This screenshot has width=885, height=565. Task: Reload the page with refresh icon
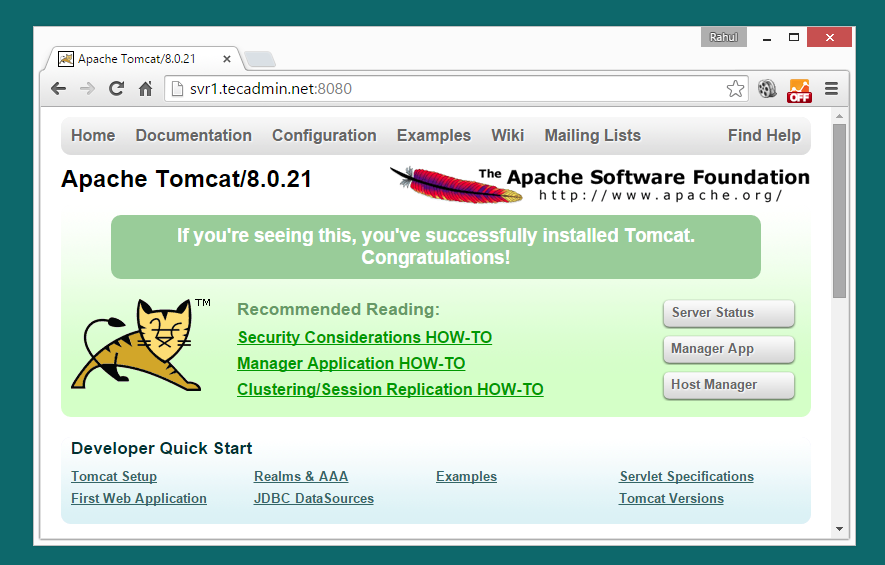click(x=116, y=89)
